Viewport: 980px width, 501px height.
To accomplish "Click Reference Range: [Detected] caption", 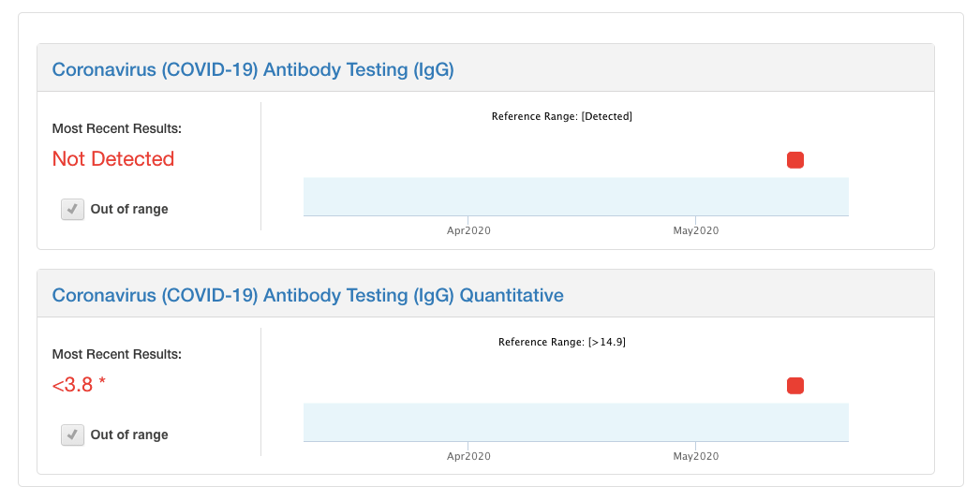I will (562, 116).
